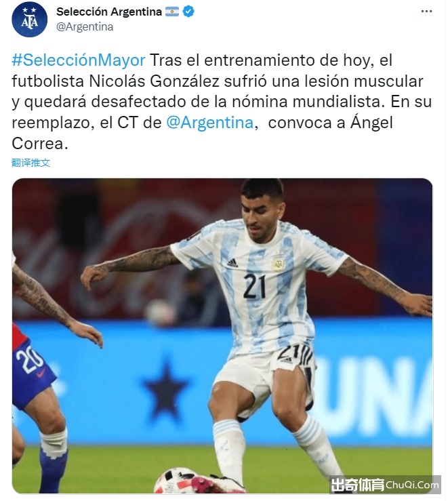Image resolution: width=448 pixels, height=501 pixels.
Task: Click the number 21 on white shorts
Action: pyautogui.click(x=288, y=351)
